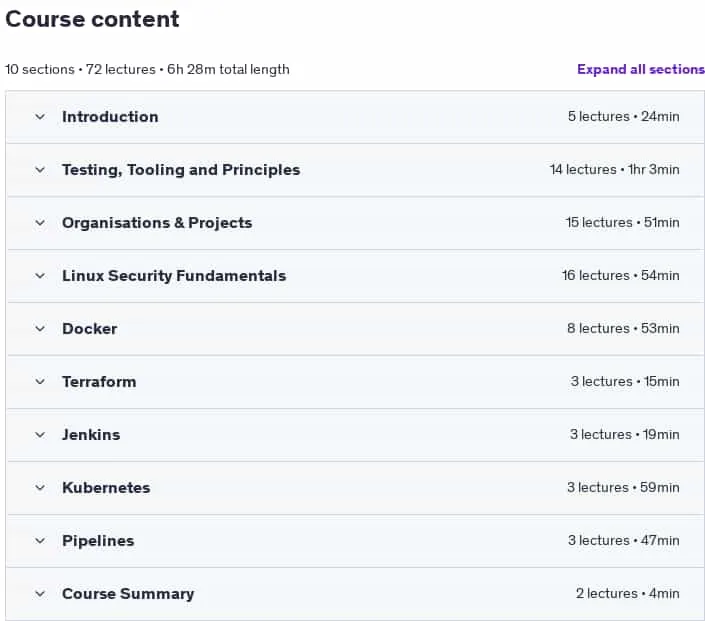
Task: Expand the Kubernetes section chevron
Action: point(40,487)
